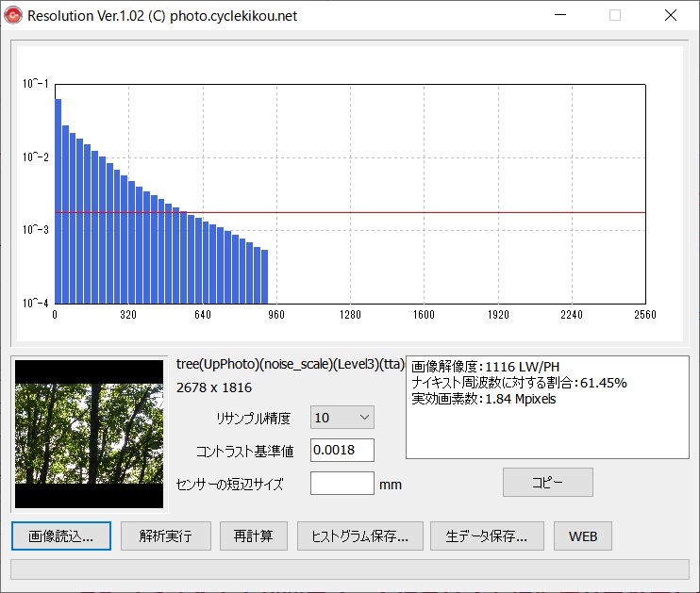Select the tree photo thumbnail preview
This screenshot has height=593, width=700.
pyautogui.click(x=90, y=435)
